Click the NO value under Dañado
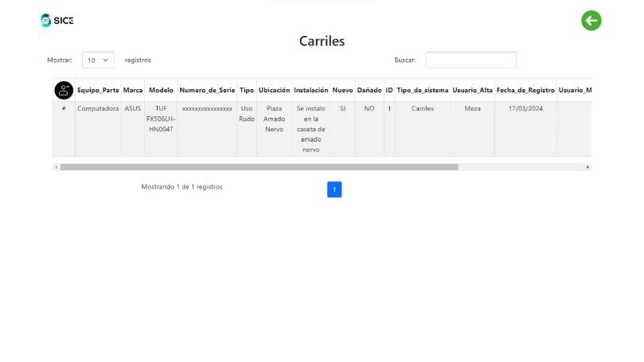 coord(369,108)
